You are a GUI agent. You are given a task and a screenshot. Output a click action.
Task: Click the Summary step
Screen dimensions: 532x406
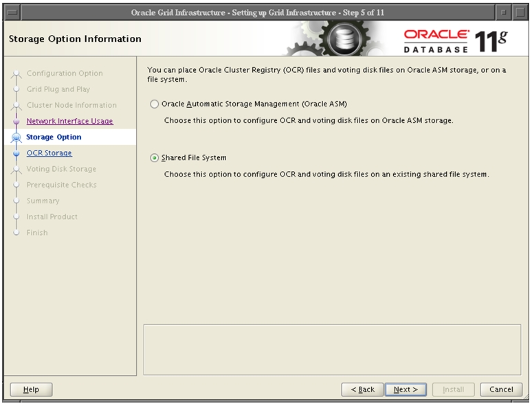tap(43, 201)
